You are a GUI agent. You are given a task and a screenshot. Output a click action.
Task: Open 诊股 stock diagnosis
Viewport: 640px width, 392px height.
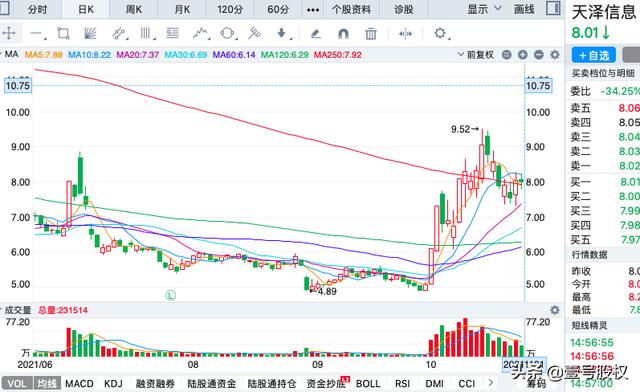pyautogui.click(x=403, y=9)
